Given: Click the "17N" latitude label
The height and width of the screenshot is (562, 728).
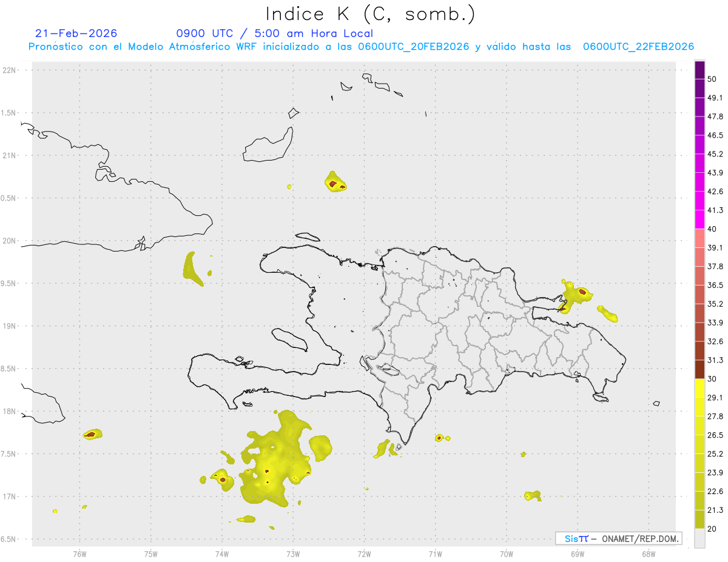Looking at the screenshot, I should [10, 497].
